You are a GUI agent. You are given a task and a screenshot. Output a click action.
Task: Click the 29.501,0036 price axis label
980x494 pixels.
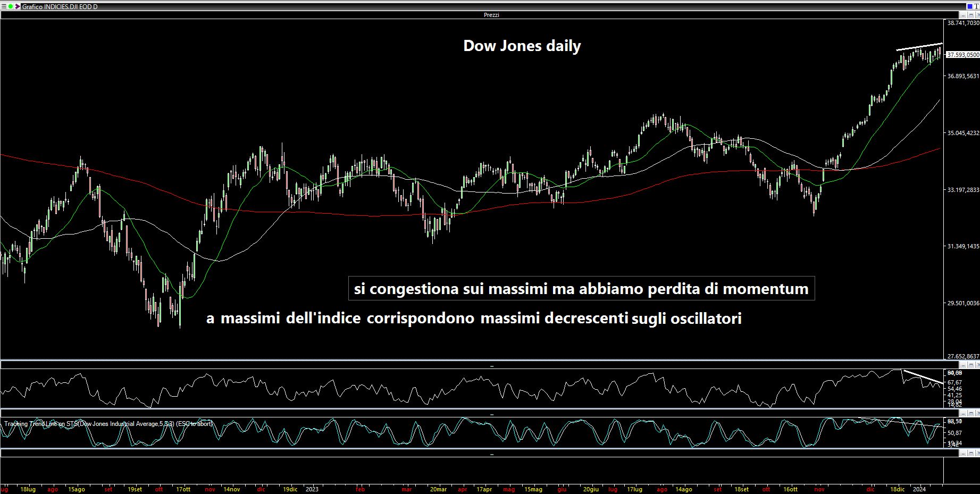pyautogui.click(x=963, y=303)
